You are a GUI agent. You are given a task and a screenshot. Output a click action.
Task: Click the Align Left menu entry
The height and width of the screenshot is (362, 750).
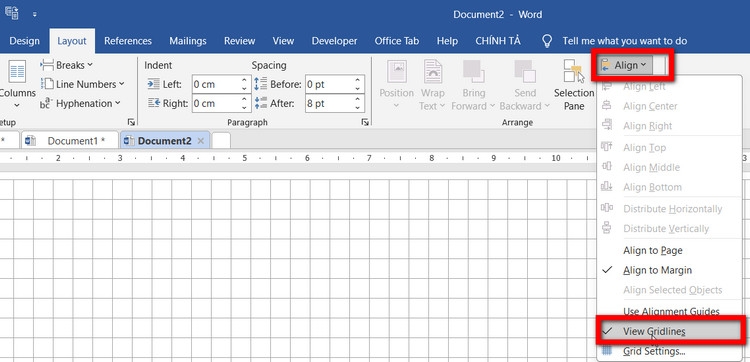(670, 87)
